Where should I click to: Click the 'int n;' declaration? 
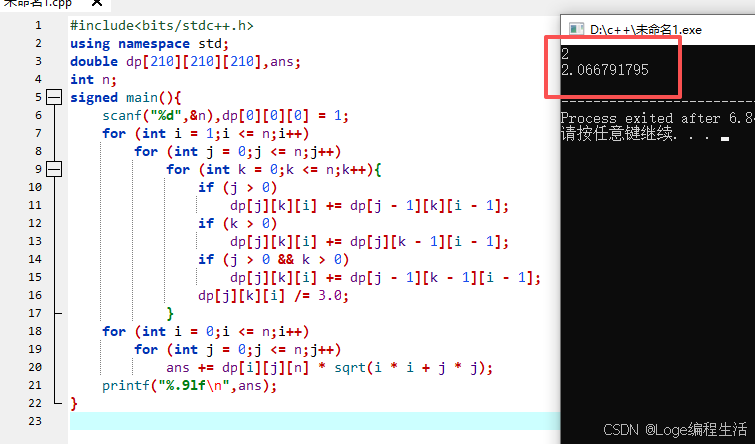[x=93, y=79]
